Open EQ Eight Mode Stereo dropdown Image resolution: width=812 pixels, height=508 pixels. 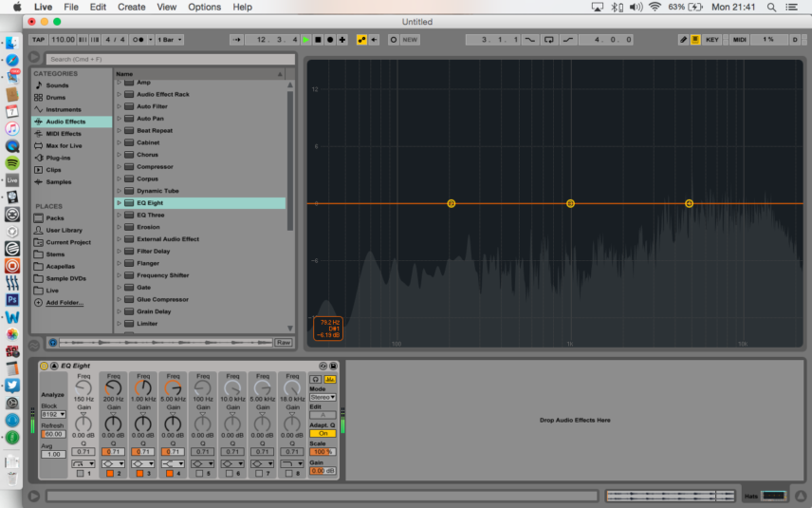click(323, 397)
